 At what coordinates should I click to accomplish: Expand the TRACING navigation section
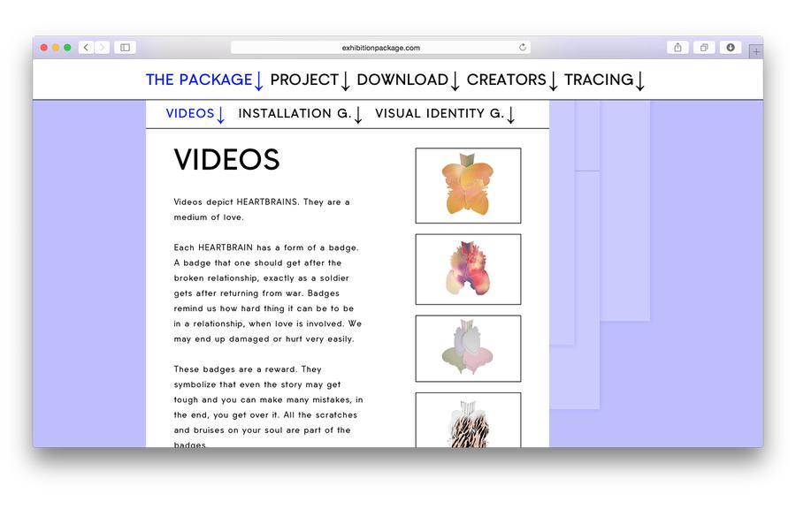pos(604,80)
